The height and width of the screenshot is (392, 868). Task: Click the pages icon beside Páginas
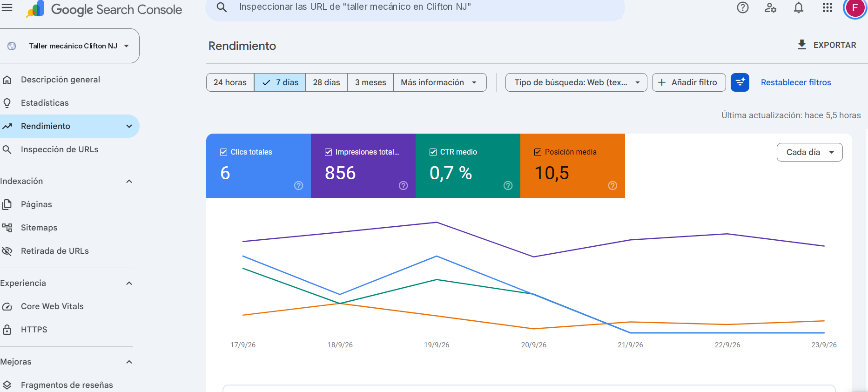[7, 204]
